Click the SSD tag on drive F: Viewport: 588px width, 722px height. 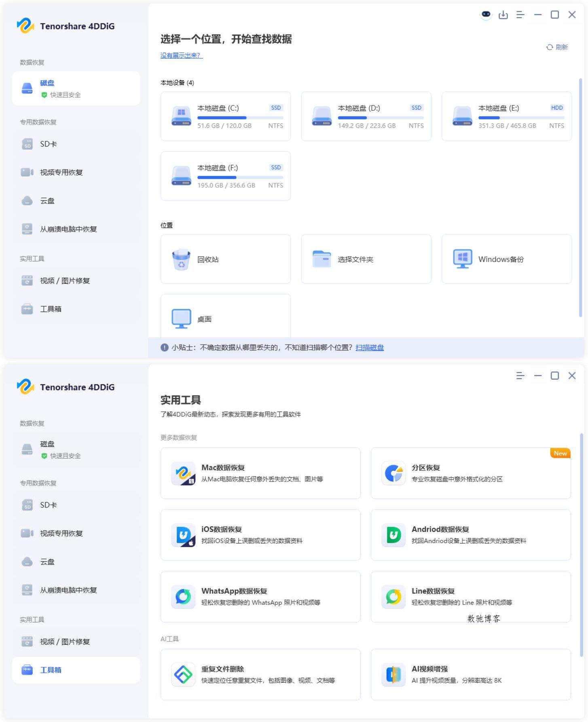coord(276,167)
